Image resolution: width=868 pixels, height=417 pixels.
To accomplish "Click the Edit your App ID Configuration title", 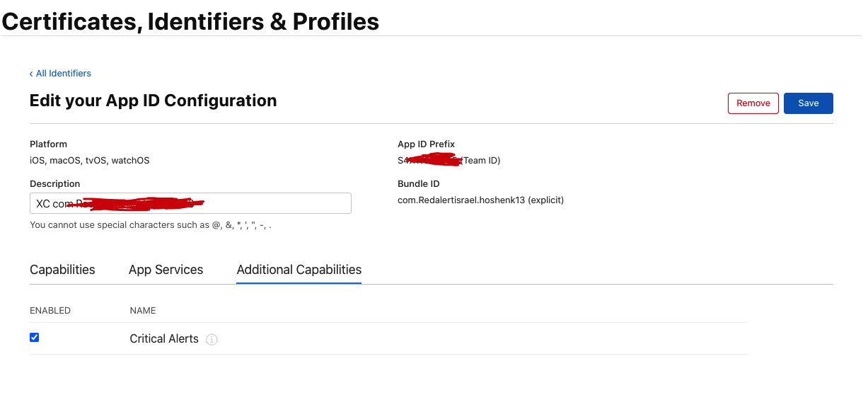I will [153, 101].
